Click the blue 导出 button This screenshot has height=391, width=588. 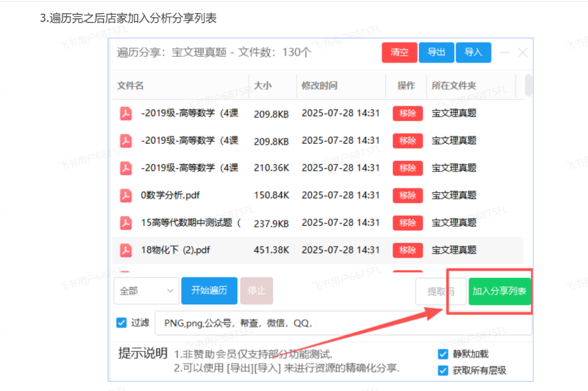436,52
